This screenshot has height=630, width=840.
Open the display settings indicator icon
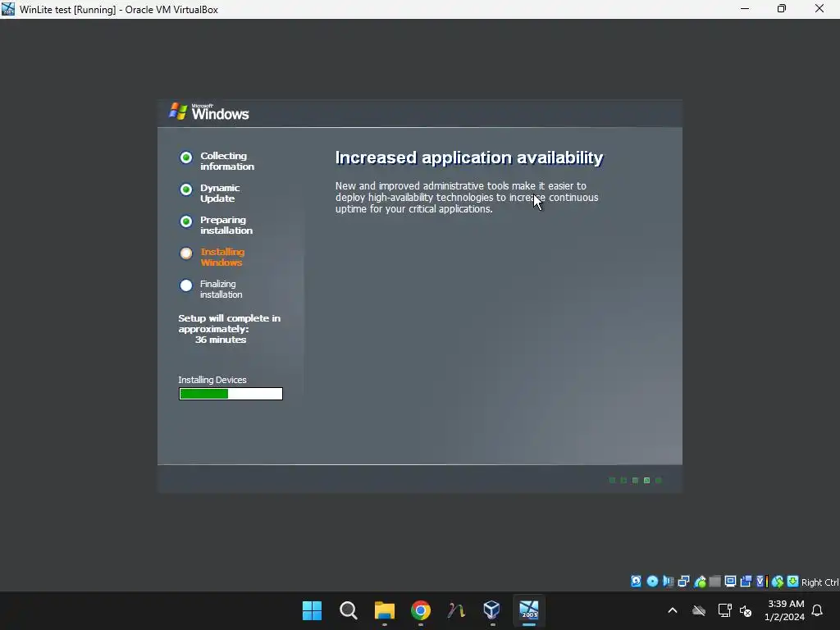(730, 582)
